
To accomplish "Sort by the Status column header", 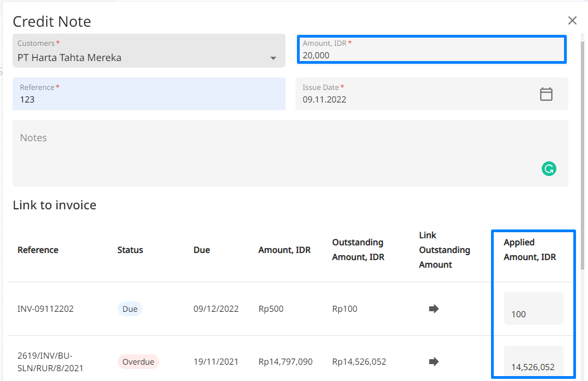I will pos(130,250).
